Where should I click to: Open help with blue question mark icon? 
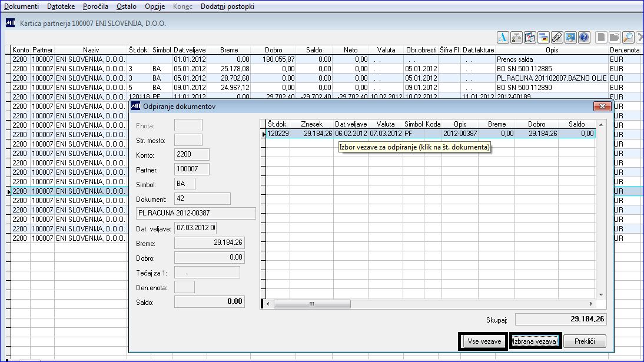(x=584, y=38)
